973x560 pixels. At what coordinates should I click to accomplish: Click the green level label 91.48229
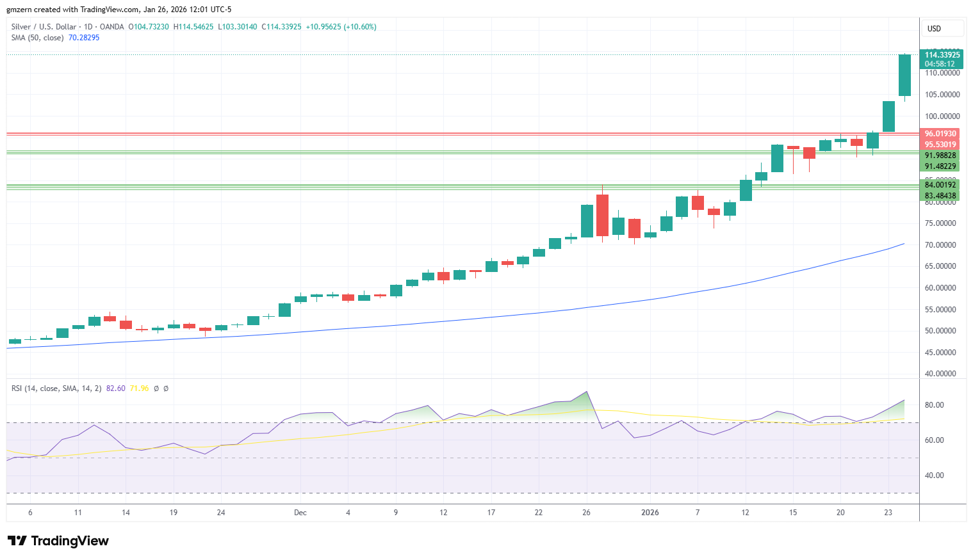(940, 166)
